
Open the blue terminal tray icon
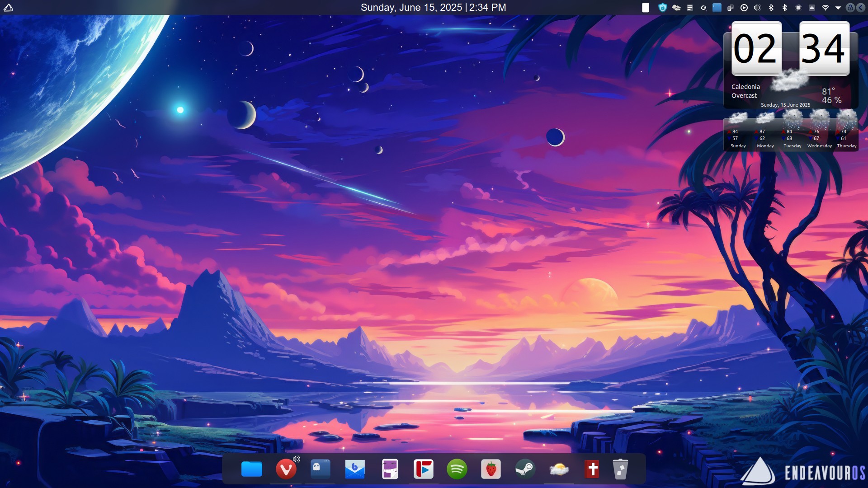(x=717, y=7)
